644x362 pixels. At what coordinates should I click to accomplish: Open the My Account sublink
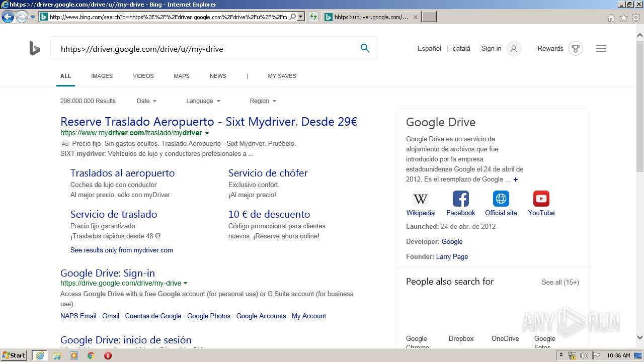point(309,316)
